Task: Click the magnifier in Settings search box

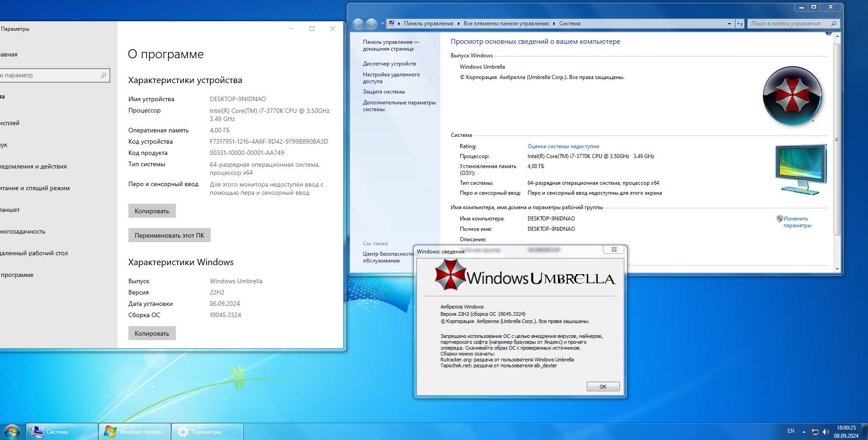Action: pyautogui.click(x=104, y=75)
